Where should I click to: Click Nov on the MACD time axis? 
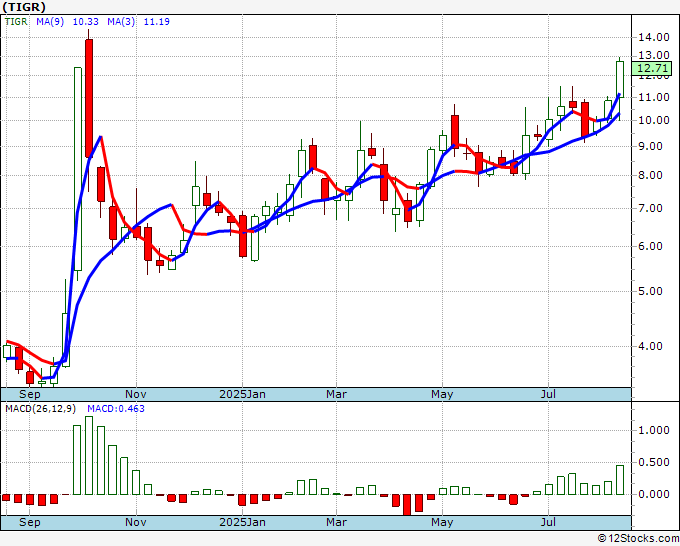(136, 522)
